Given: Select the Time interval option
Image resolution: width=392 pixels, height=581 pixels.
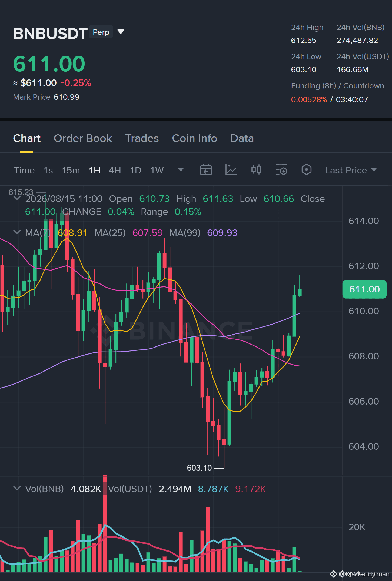Looking at the screenshot, I should (24, 170).
